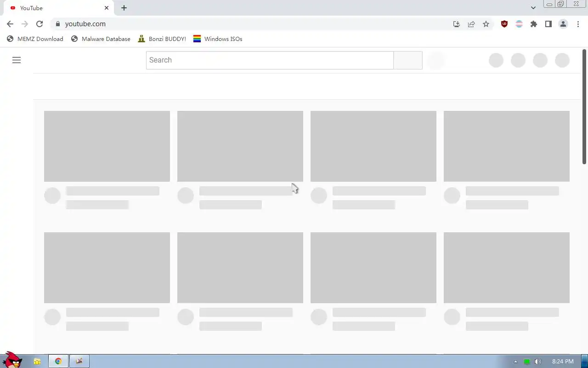Click the page vertical scrollbar thumb
Image resolution: width=588 pixels, height=368 pixels.
click(584, 106)
